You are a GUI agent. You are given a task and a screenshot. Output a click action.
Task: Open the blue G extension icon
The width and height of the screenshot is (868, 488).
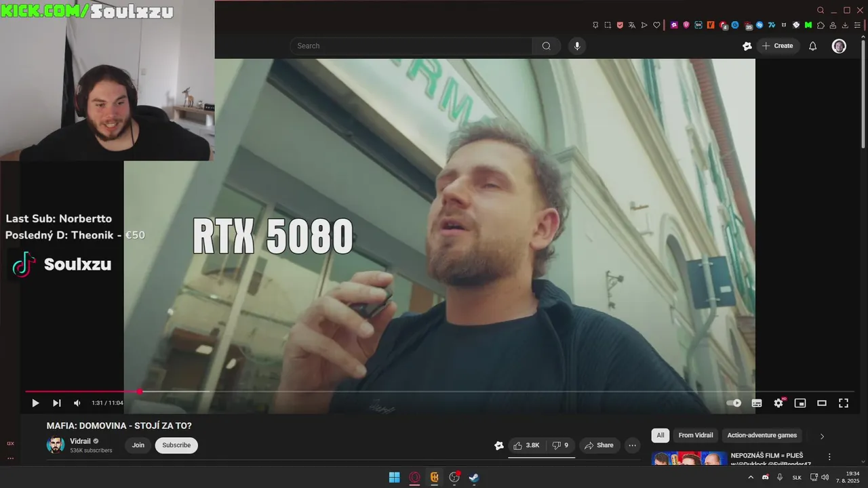tap(735, 25)
